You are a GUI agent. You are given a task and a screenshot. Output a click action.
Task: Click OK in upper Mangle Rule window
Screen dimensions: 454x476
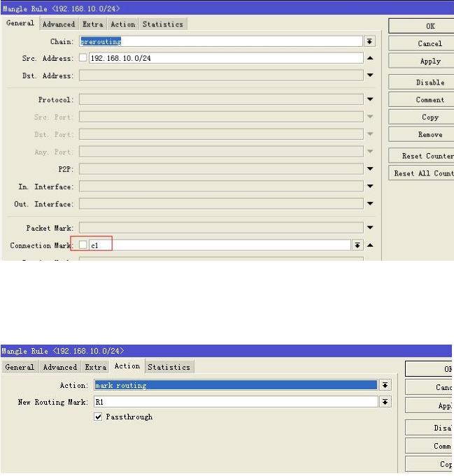[421, 26]
